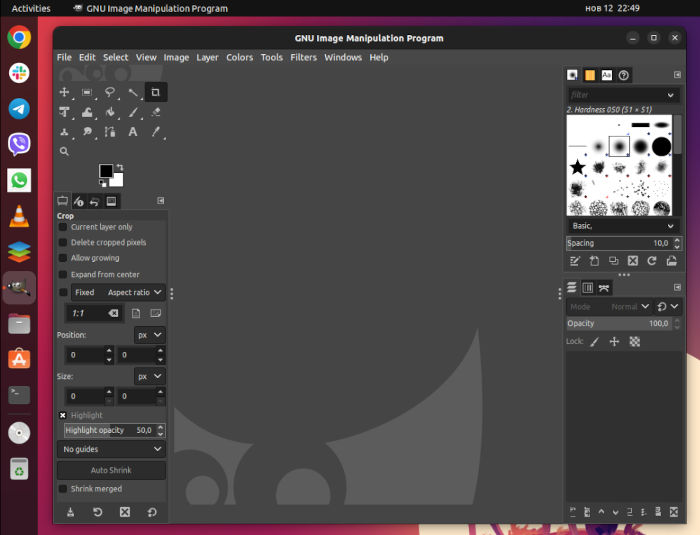Select the Color Picker eyedropper tool
The height and width of the screenshot is (535, 700).
156,132
